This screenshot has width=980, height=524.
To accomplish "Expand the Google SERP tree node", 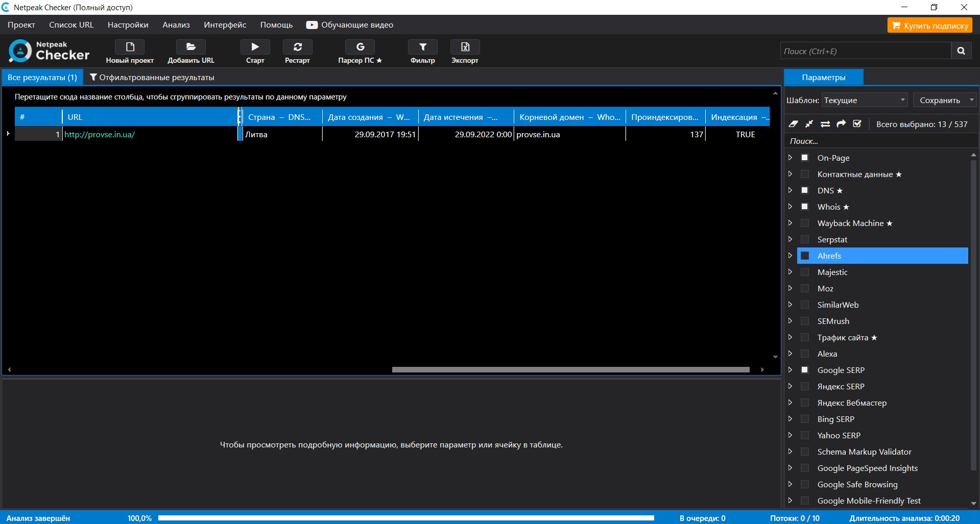I will point(790,370).
